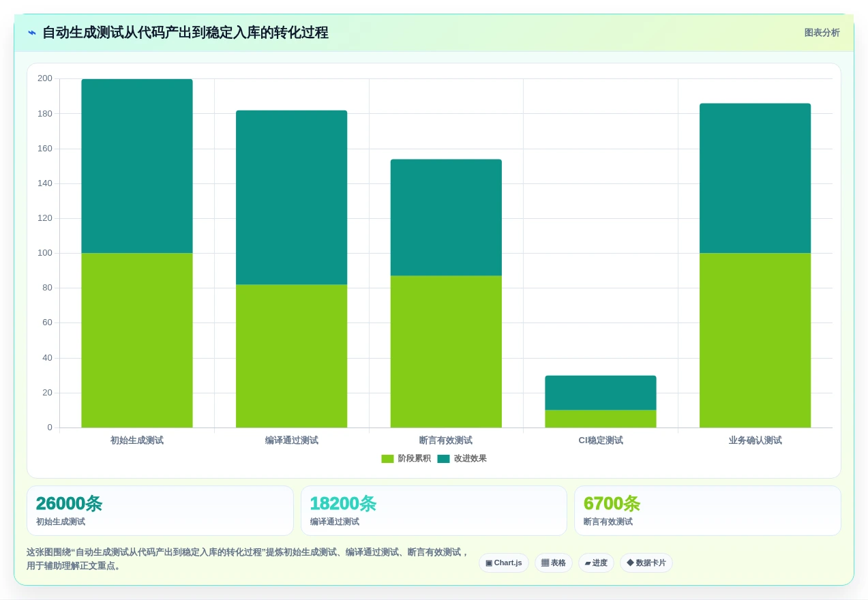
Task: Click the teal bar segment for 初始生成测试
Action: click(x=137, y=166)
